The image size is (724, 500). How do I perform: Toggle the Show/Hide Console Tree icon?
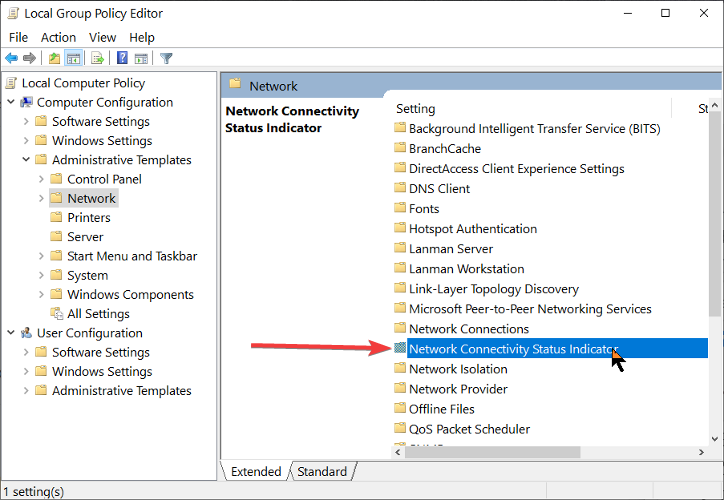tap(74, 58)
